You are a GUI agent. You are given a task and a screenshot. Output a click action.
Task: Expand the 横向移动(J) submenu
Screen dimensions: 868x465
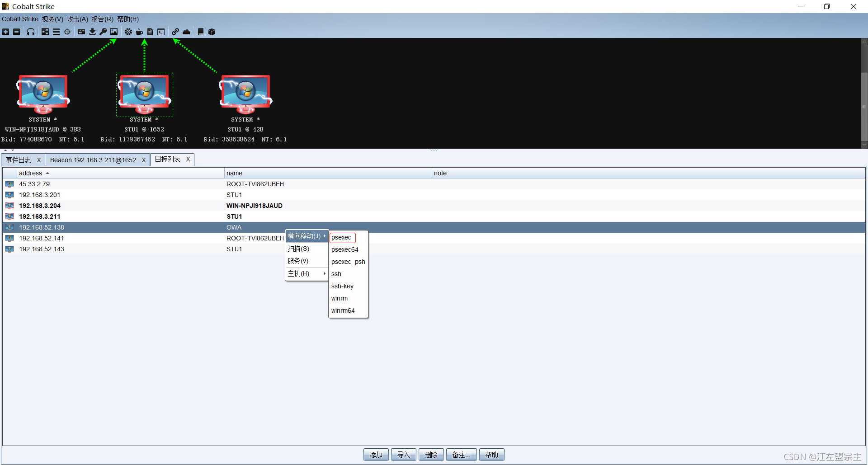click(x=307, y=236)
